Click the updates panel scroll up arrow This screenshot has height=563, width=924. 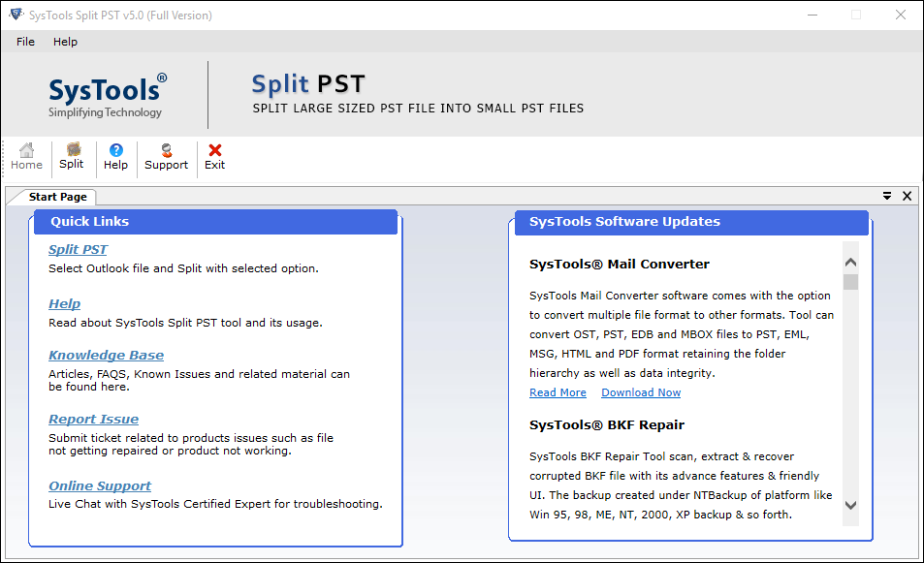(850, 262)
